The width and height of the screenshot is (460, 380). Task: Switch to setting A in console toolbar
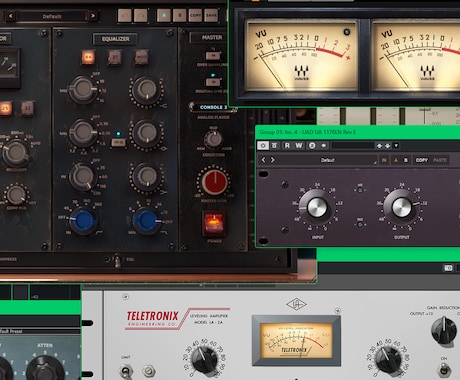tap(164, 15)
